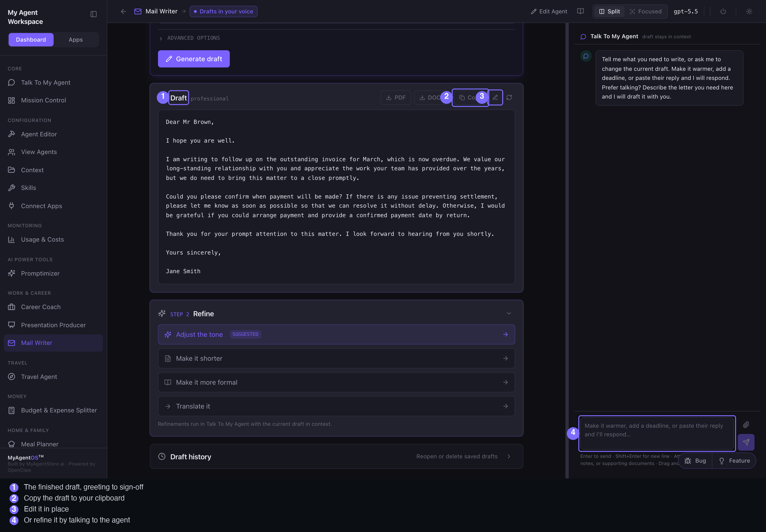
Task: Click the paperclip attachment icon
Action: [x=746, y=424]
